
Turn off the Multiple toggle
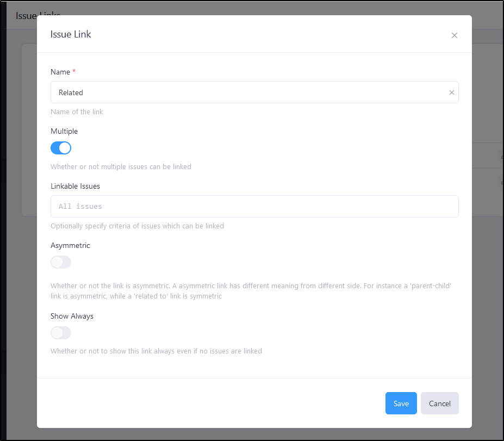point(61,148)
